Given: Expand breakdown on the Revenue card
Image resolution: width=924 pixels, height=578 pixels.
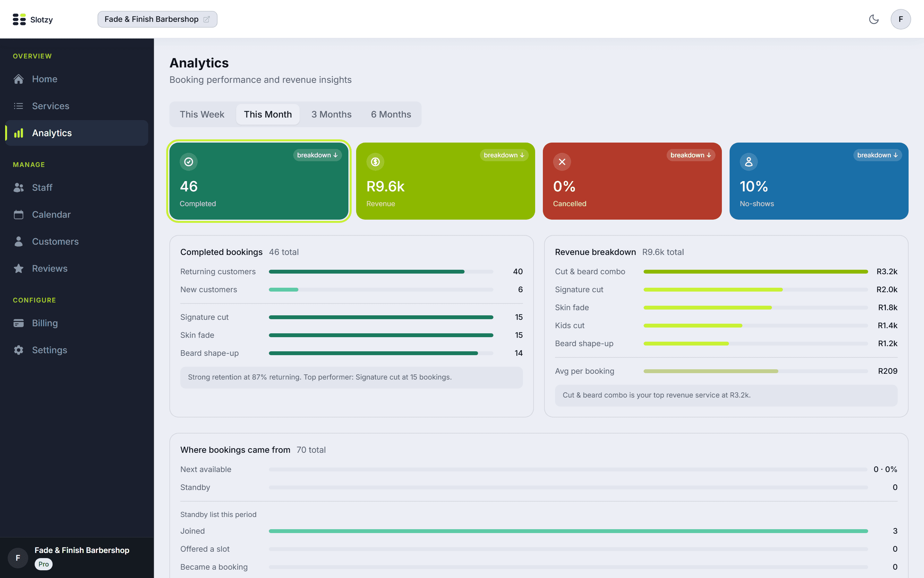Looking at the screenshot, I should pyautogui.click(x=504, y=155).
